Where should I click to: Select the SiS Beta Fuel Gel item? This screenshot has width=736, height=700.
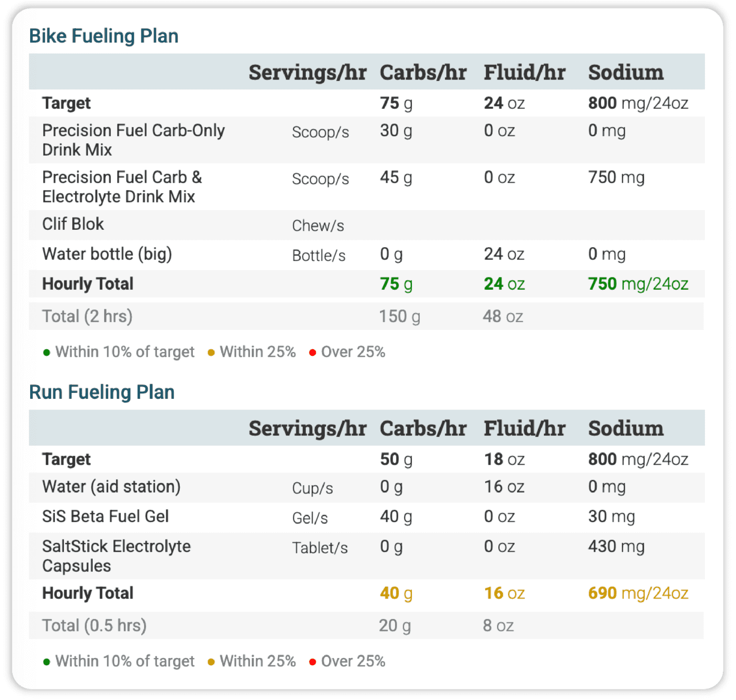[106, 516]
